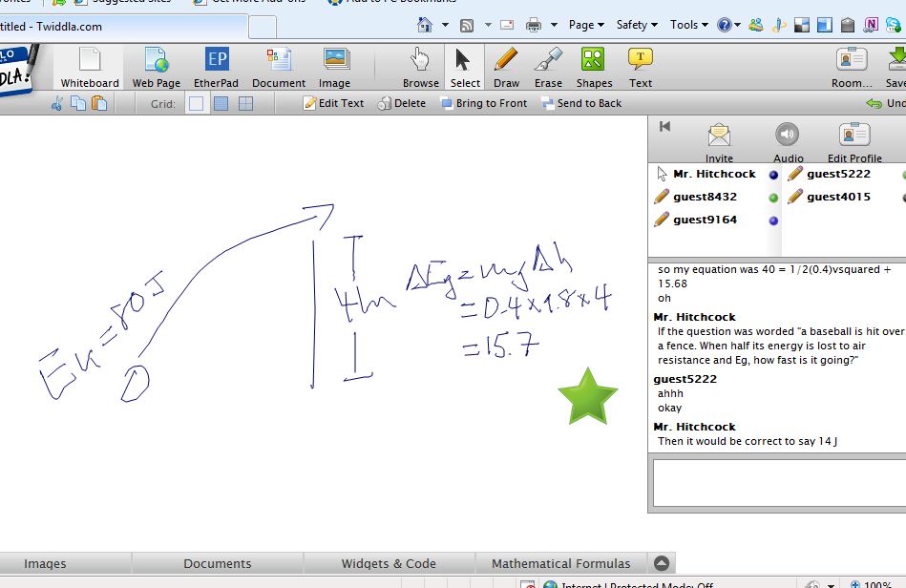Switch to the Images tab
The height and width of the screenshot is (588, 906).
point(45,563)
